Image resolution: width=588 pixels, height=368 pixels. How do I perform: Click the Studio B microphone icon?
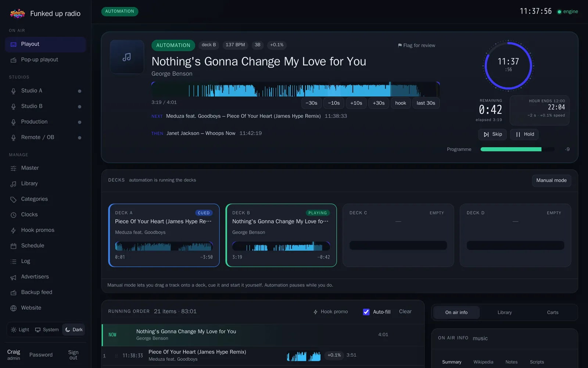pyautogui.click(x=14, y=106)
